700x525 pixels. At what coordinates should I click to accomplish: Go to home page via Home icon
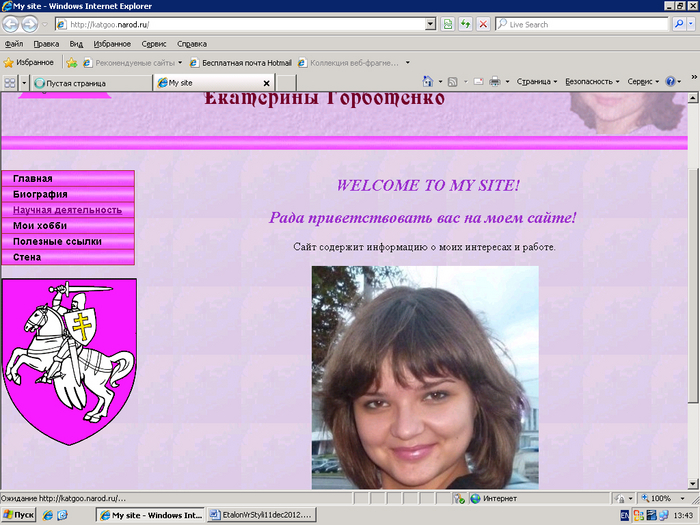(x=428, y=81)
